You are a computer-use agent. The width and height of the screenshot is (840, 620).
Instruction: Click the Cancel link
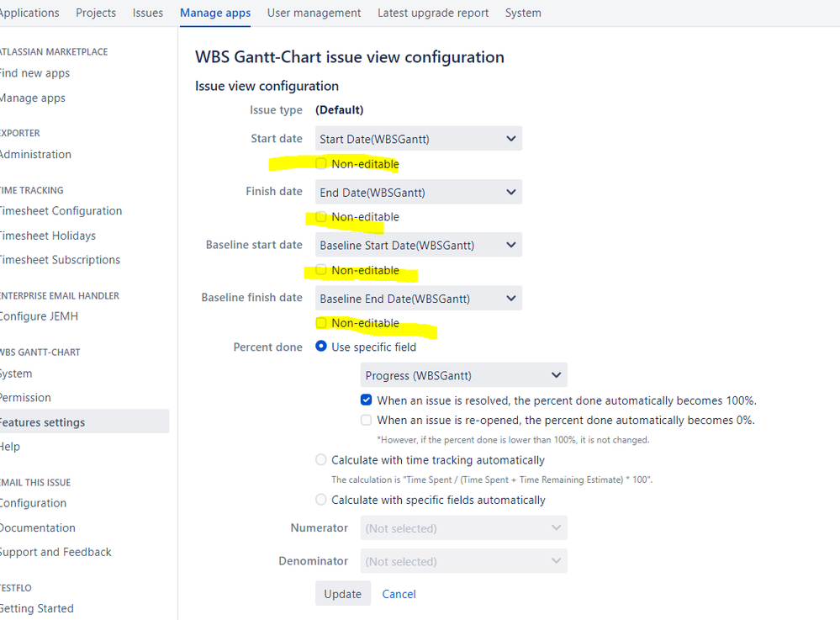click(x=399, y=594)
